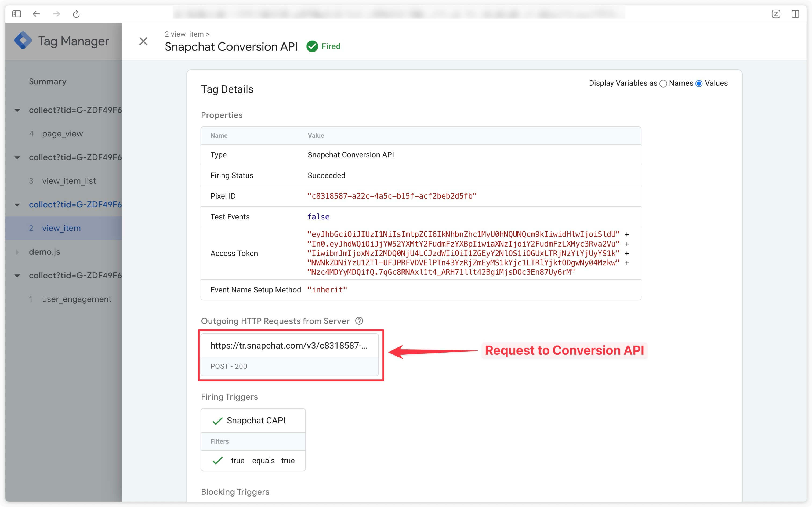Click the Tag Manager title text

(73, 41)
